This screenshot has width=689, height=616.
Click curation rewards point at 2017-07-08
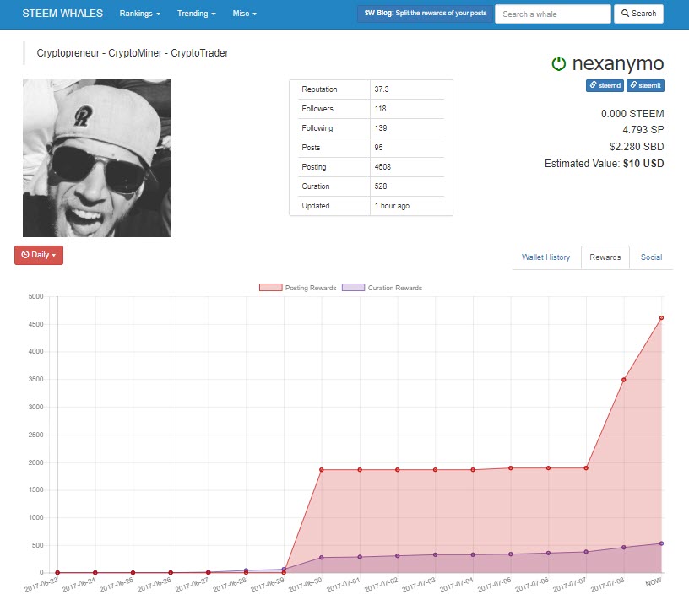coord(623,548)
